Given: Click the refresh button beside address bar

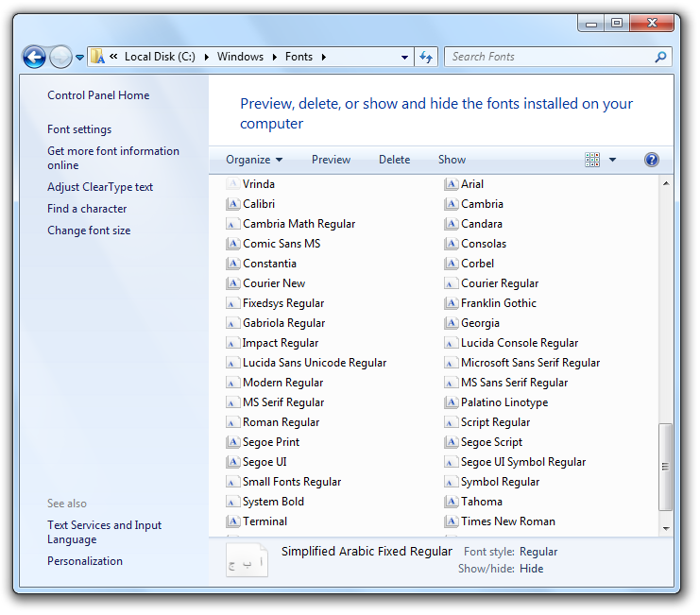Looking at the screenshot, I should (426, 57).
